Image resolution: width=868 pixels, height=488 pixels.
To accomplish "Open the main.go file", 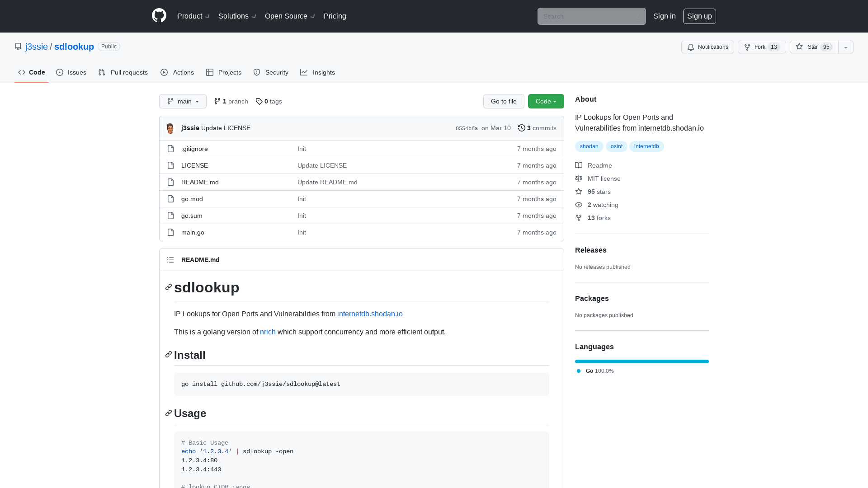I will coord(193,232).
